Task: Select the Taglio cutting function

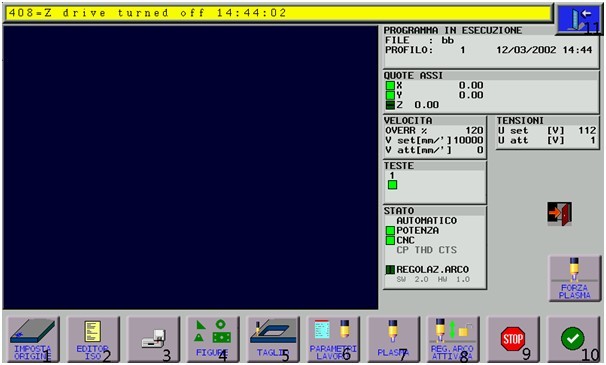Action: pos(273,339)
